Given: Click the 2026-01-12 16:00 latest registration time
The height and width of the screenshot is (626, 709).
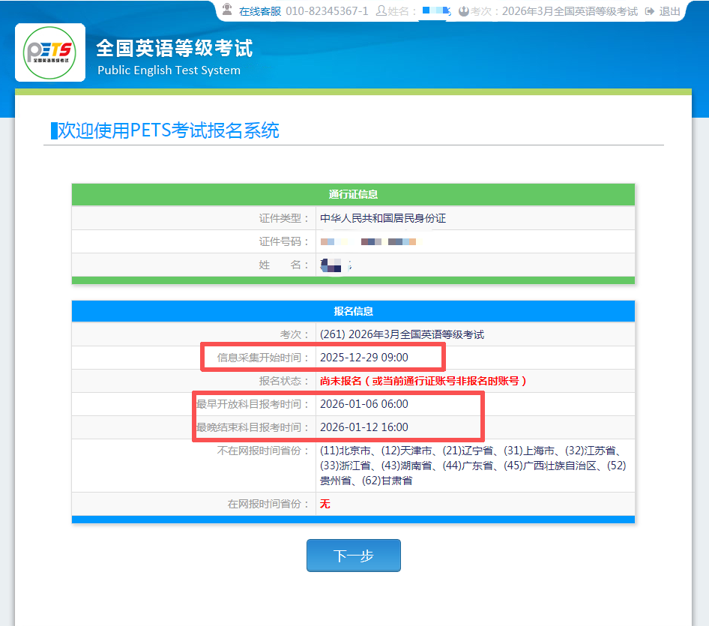Looking at the screenshot, I should pyautogui.click(x=364, y=428).
